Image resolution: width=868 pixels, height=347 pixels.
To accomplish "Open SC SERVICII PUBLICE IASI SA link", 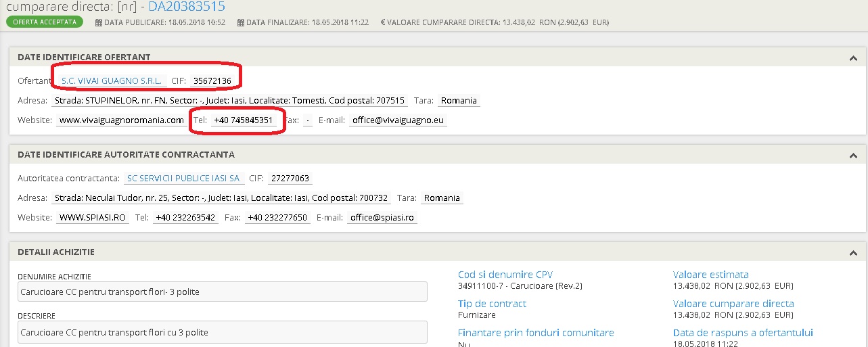I will point(183,179).
